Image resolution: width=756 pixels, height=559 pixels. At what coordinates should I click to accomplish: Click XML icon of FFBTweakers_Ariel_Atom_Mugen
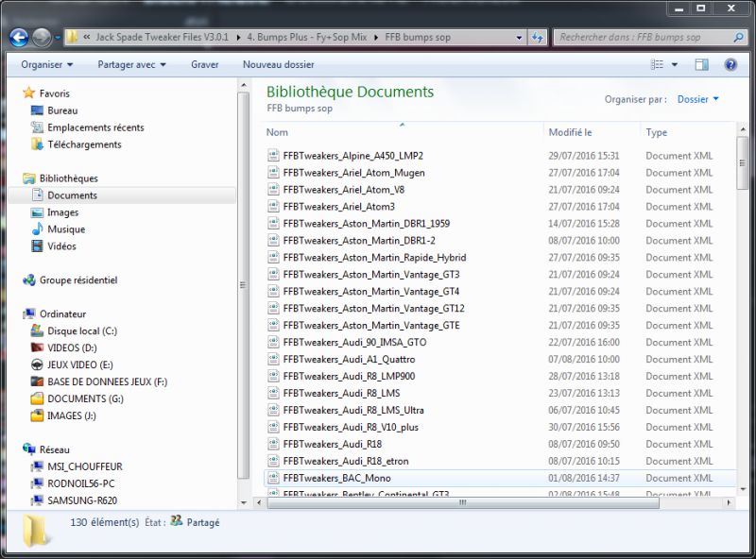[273, 173]
